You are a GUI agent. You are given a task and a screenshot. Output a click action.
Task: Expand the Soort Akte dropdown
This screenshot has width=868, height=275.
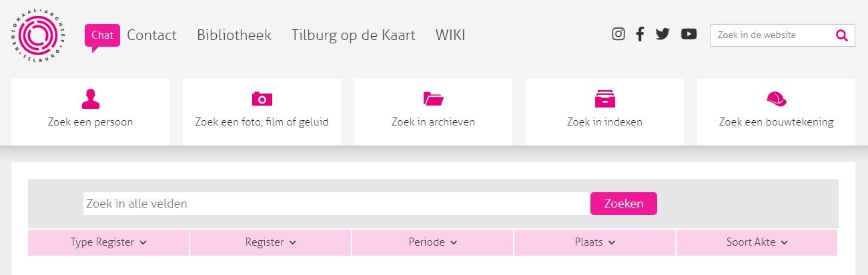pyautogui.click(x=757, y=242)
